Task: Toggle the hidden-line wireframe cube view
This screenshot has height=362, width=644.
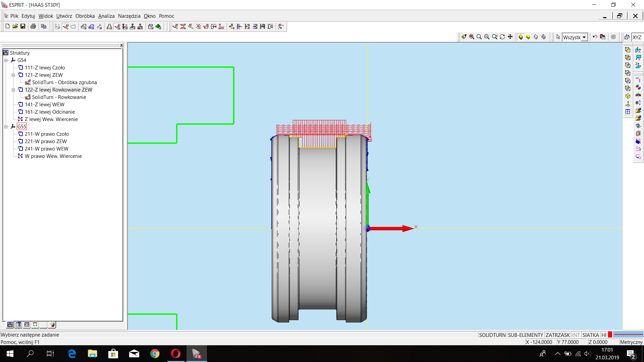Action: [544, 37]
